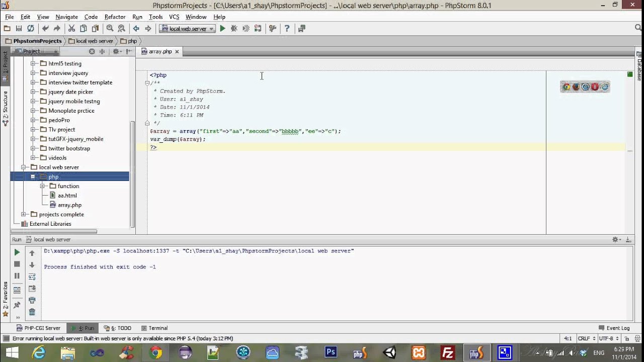The image size is (644, 362).
Task: Click the Up the stack trace arrow
Action: tap(32, 253)
